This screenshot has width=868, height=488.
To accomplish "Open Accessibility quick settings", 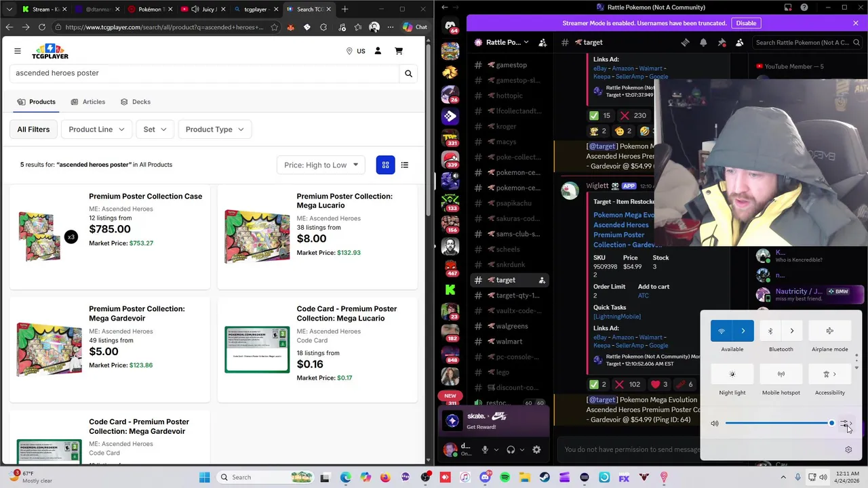I will (x=829, y=374).
